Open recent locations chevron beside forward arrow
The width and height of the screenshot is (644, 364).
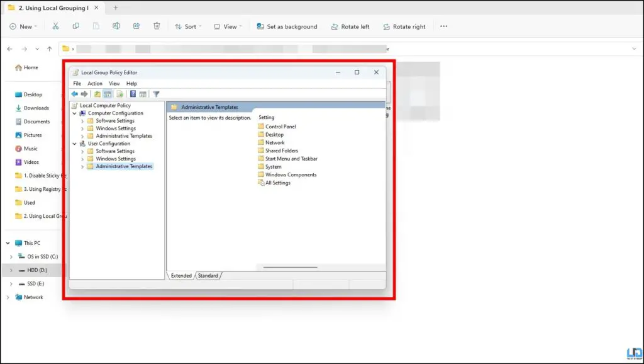tap(37, 49)
